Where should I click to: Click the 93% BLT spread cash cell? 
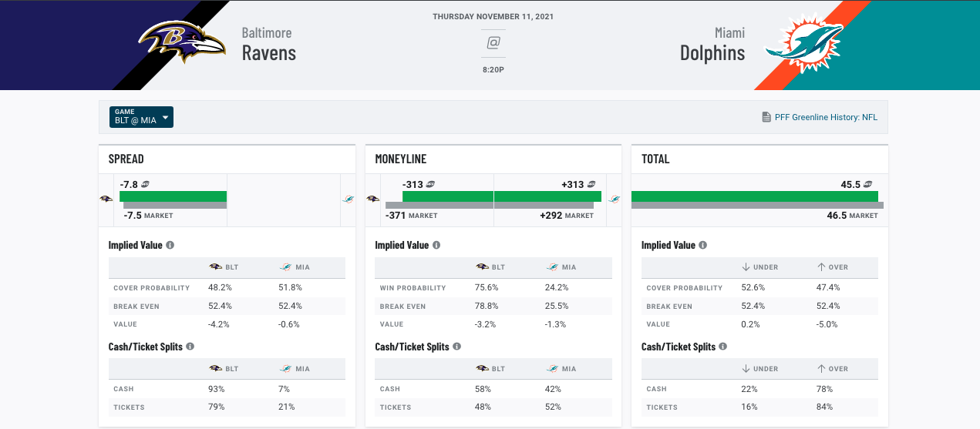217,389
